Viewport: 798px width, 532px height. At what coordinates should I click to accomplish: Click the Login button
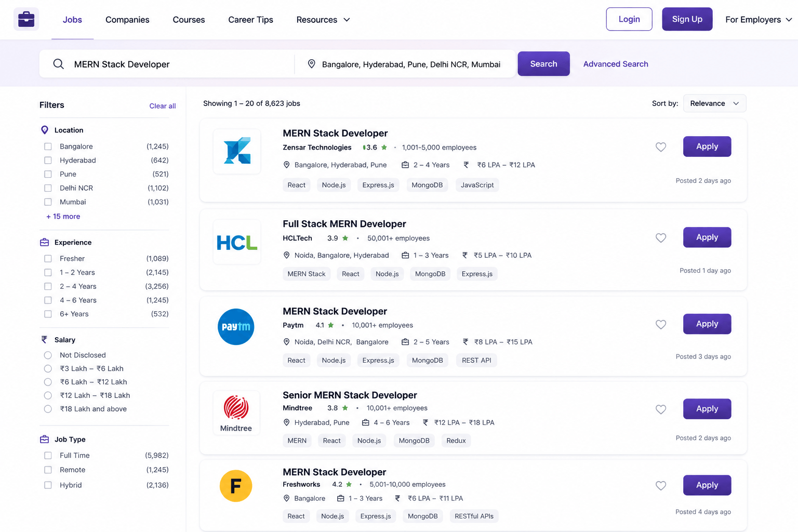(629, 19)
